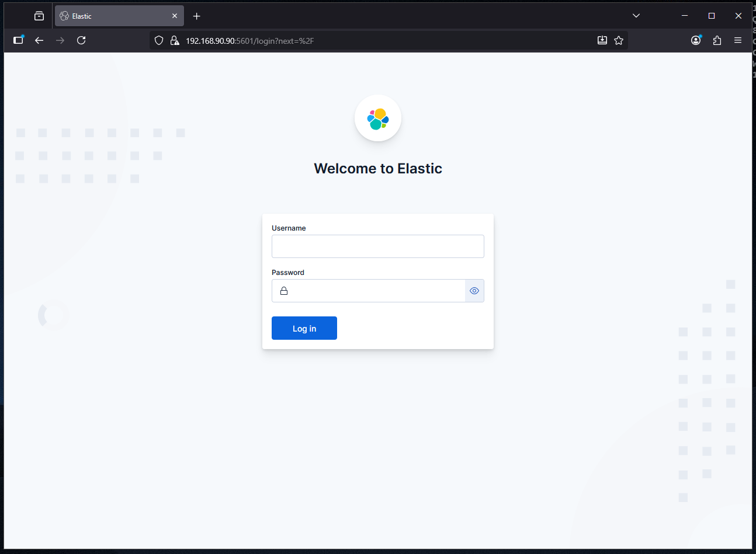Viewport: 756px width, 554px height.
Task: Toggle the sidebar panel button
Action: pos(18,40)
